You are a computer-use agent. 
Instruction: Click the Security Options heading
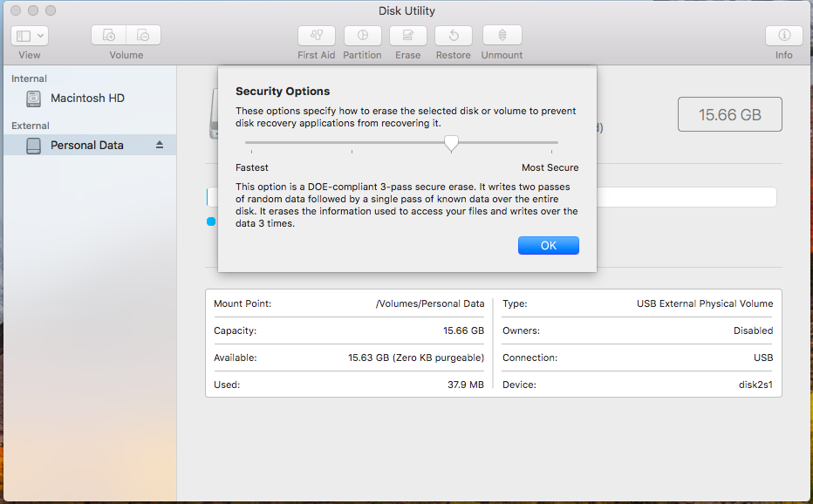click(283, 92)
